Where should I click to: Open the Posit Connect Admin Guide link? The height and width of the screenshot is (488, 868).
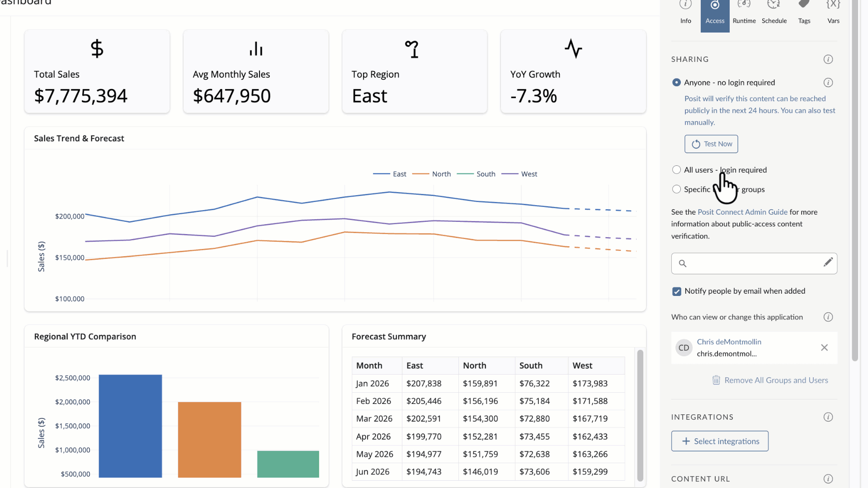tap(742, 212)
